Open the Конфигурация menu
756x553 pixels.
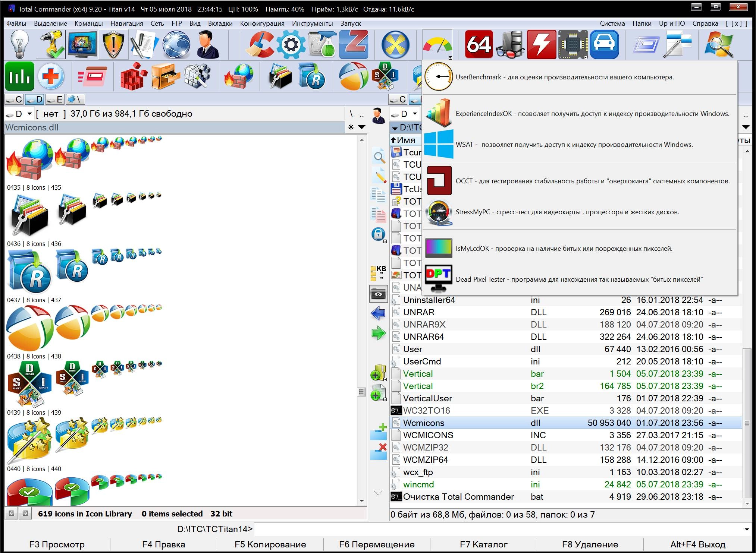click(x=262, y=23)
